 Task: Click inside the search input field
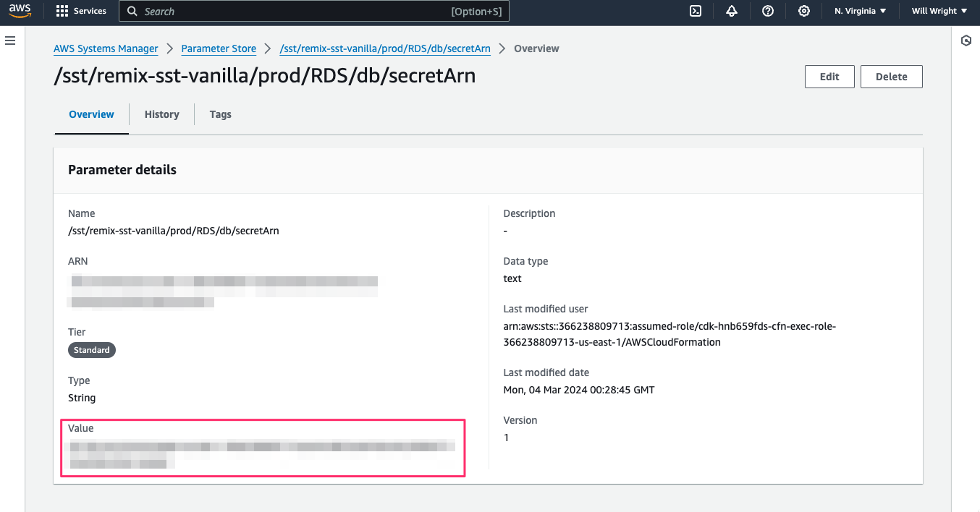click(290, 11)
